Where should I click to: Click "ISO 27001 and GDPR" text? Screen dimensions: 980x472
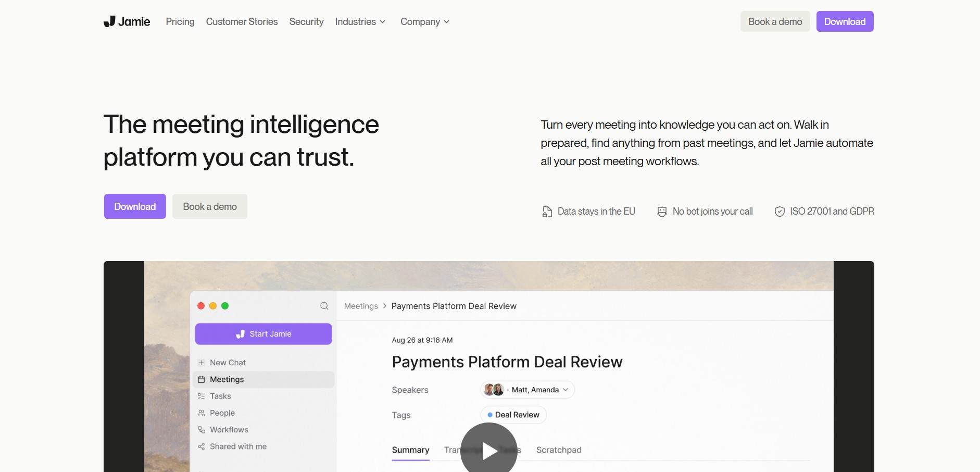point(832,212)
